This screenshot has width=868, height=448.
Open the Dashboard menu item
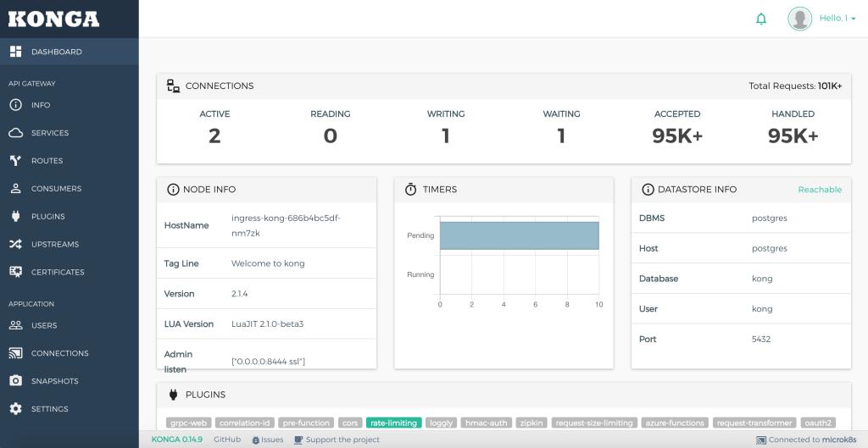[x=70, y=52]
